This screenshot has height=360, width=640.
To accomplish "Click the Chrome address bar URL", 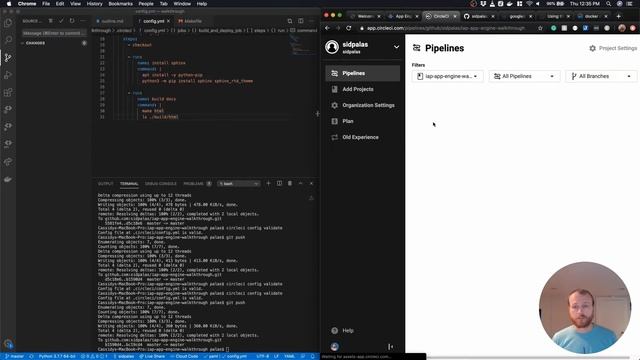I will (x=445, y=28).
